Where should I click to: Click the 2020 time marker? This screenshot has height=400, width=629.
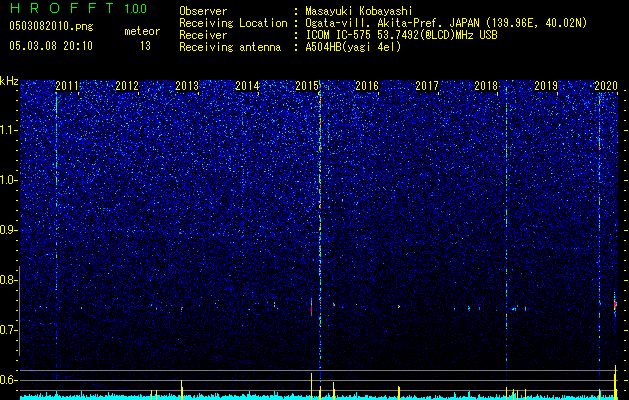pyautogui.click(x=606, y=85)
